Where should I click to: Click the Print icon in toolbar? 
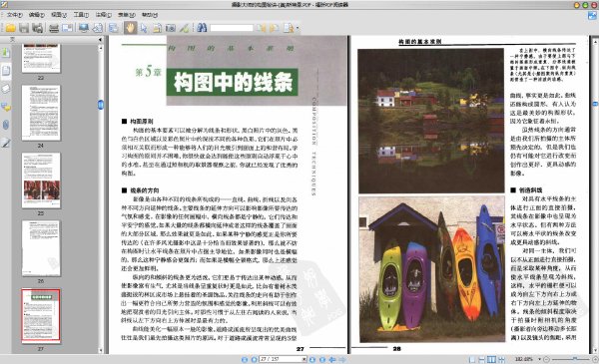click(54, 28)
